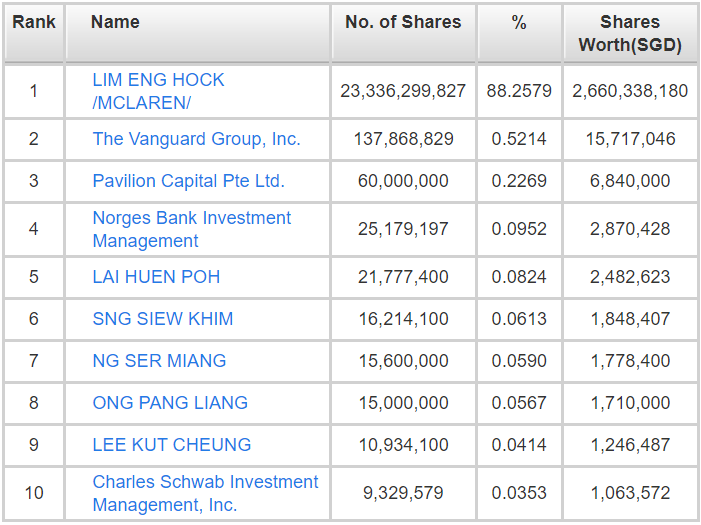Select the 88.2579 percentage cell
The height and width of the screenshot is (525, 701).
point(519,91)
